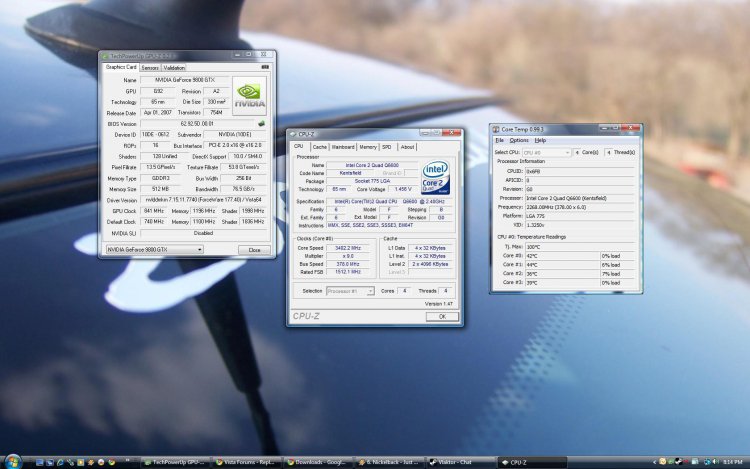This screenshot has height=469, width=750.
Task: Click the Internet Explorer icon in Quick Launch
Action: [x=60, y=462]
